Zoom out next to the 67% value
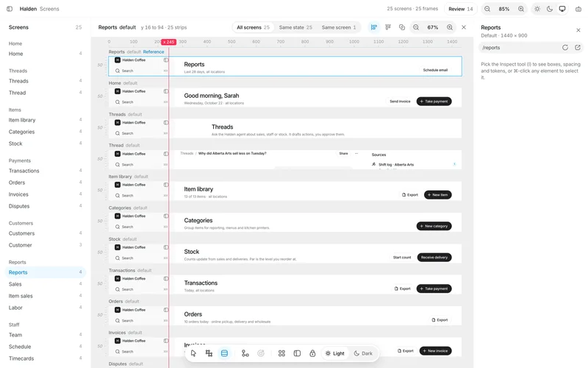Screen dimensions: 588x368 pyautogui.click(x=416, y=27)
